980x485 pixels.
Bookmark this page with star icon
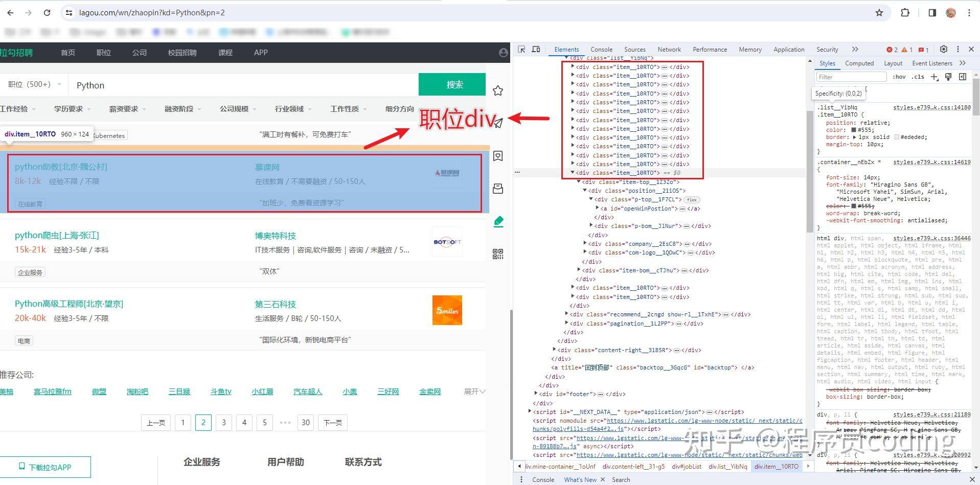click(x=879, y=13)
